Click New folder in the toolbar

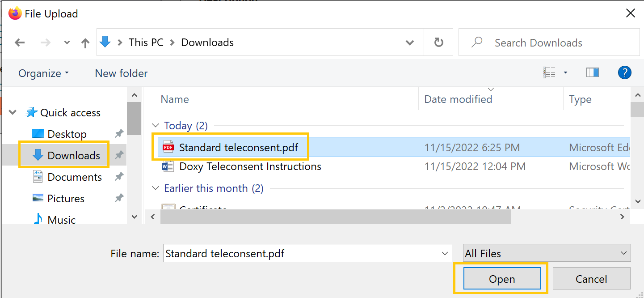tap(121, 73)
